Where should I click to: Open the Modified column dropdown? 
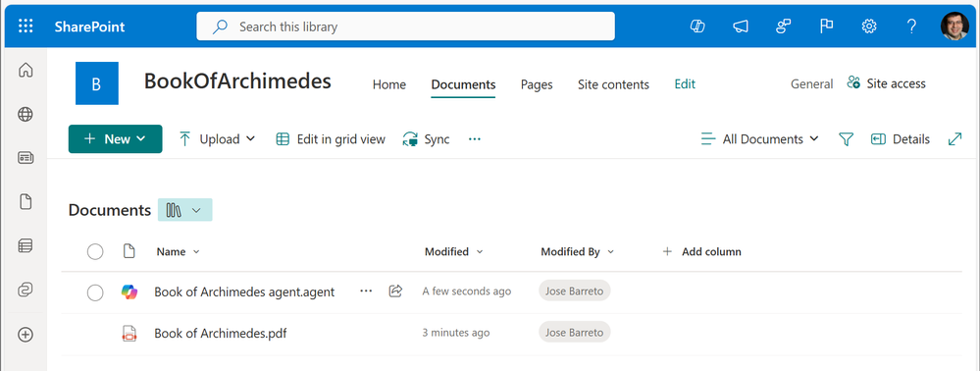(x=454, y=251)
